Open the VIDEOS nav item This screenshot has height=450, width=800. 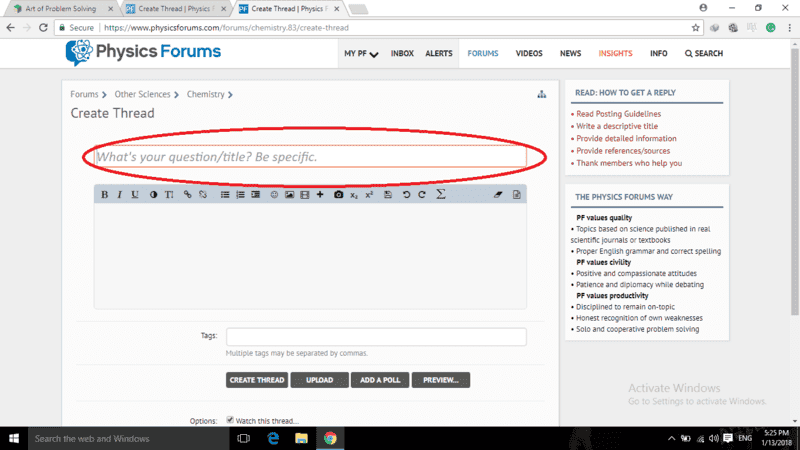[529, 54]
